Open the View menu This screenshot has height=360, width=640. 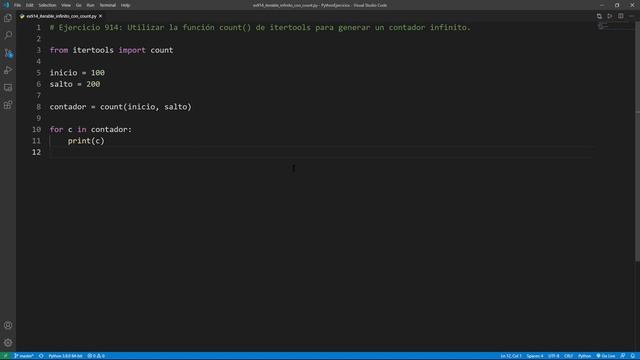[66, 5]
